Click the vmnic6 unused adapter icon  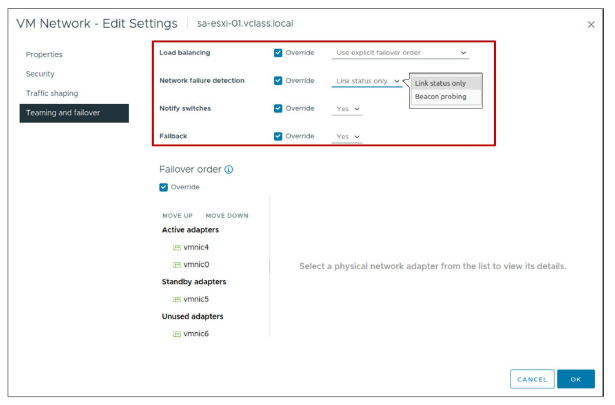tap(176, 333)
